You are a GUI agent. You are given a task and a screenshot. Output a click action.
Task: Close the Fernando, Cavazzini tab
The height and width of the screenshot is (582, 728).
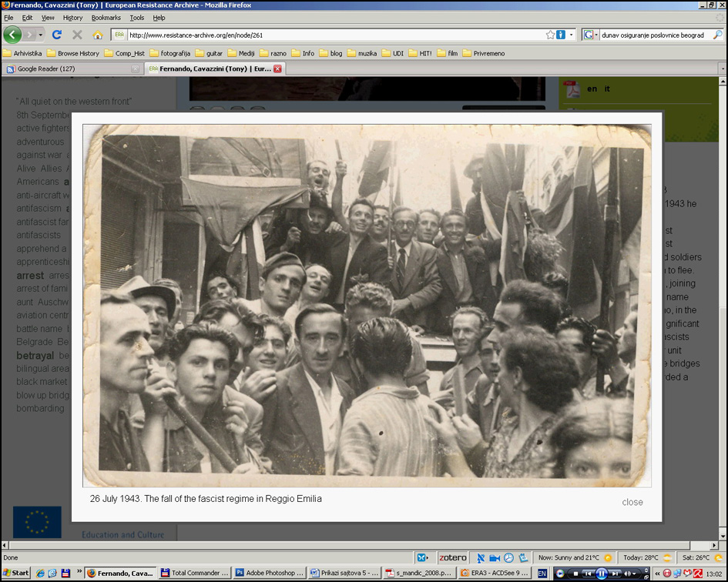point(277,69)
